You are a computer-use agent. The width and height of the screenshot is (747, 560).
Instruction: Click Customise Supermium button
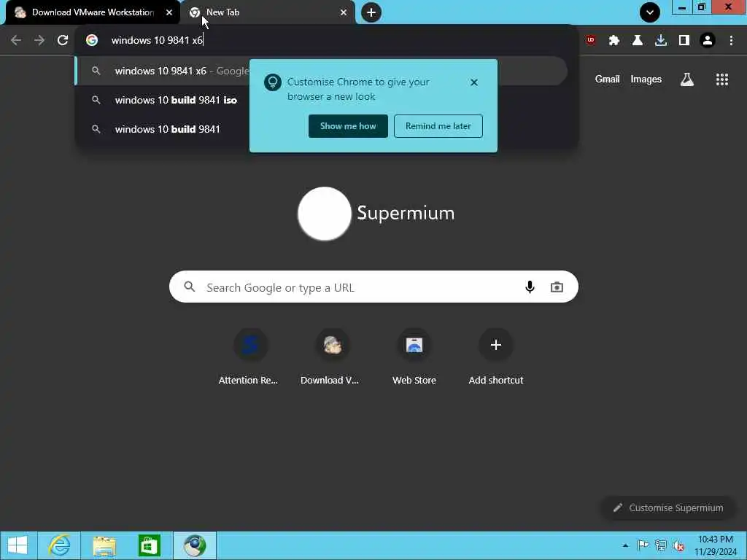(x=668, y=507)
